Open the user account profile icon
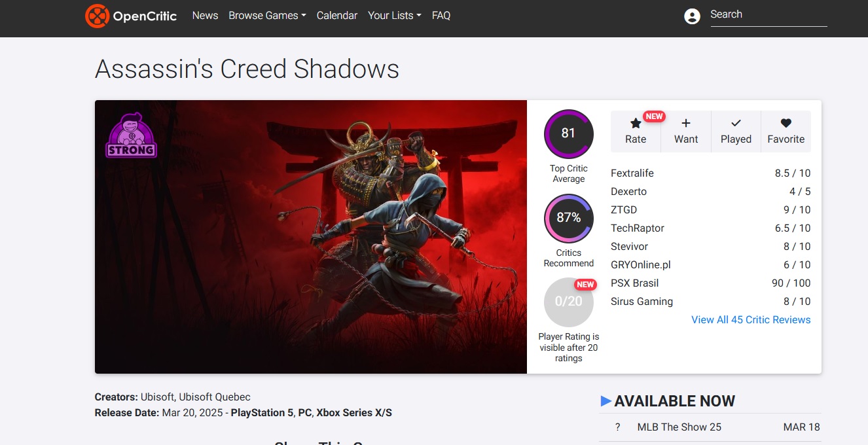 (692, 16)
